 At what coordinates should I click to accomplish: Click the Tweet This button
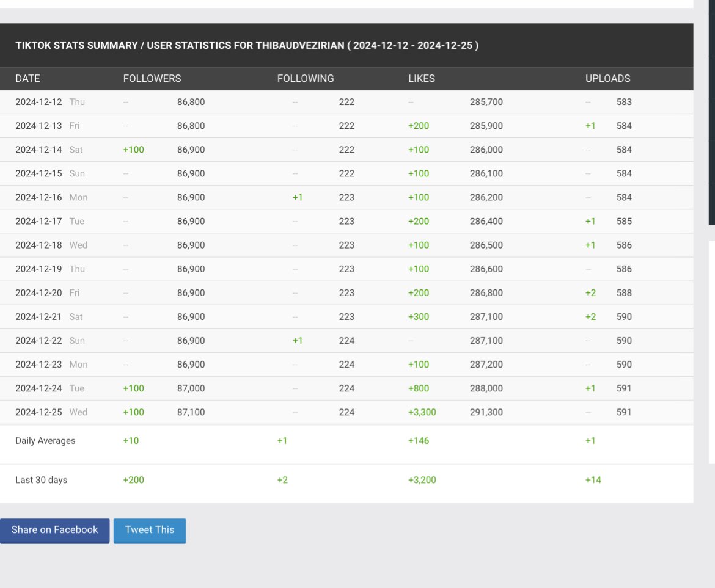150,531
